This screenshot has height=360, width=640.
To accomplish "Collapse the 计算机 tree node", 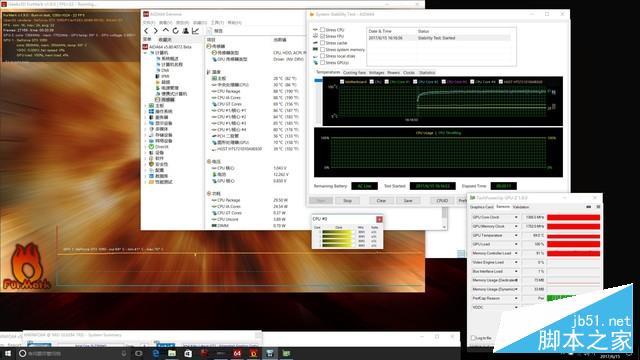I will click(146, 53).
